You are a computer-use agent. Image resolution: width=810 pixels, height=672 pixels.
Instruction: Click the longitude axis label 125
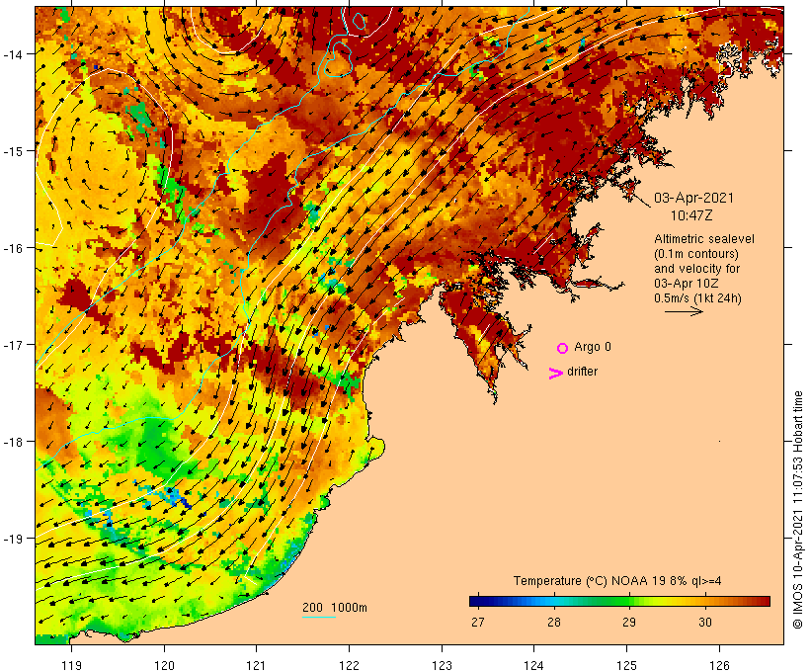tap(626, 665)
